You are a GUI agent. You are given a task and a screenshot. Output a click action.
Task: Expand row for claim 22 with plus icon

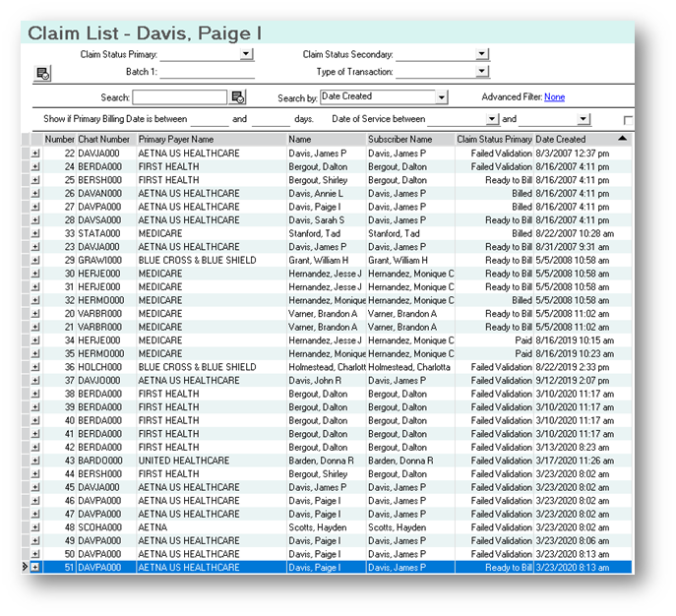coord(36,154)
